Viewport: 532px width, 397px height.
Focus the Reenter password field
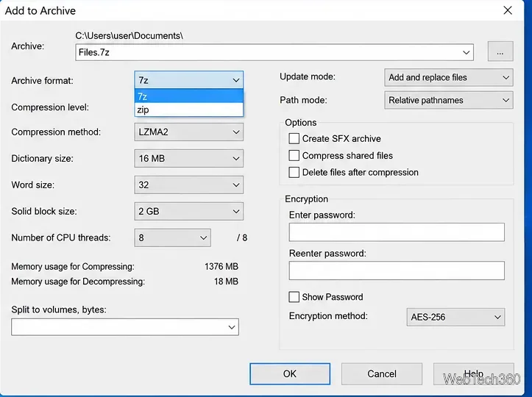tap(397, 271)
